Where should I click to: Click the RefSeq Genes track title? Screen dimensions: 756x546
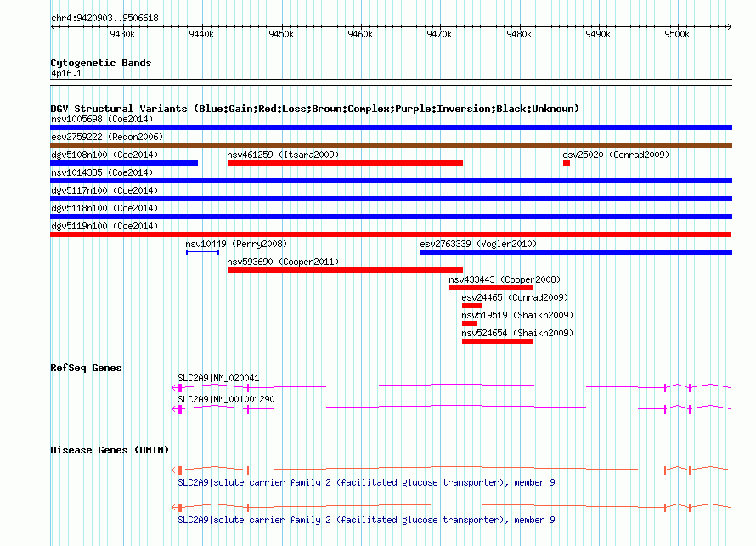87,368
